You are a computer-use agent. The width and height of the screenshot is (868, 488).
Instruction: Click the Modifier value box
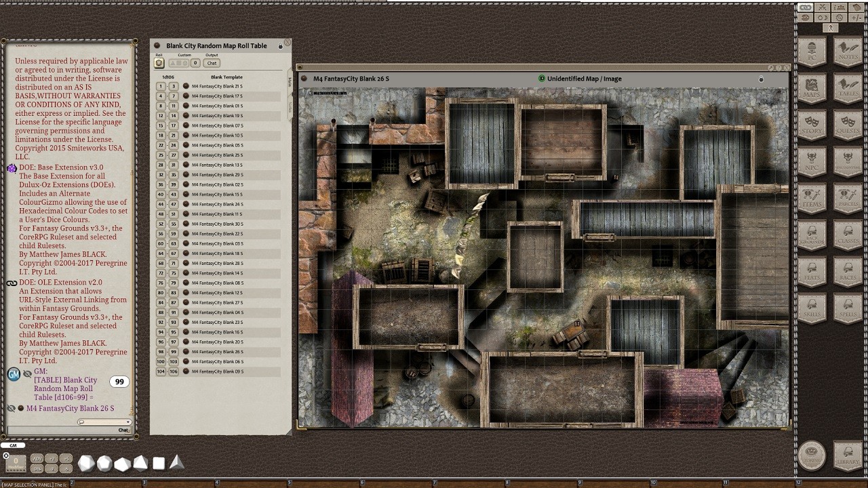(16, 464)
